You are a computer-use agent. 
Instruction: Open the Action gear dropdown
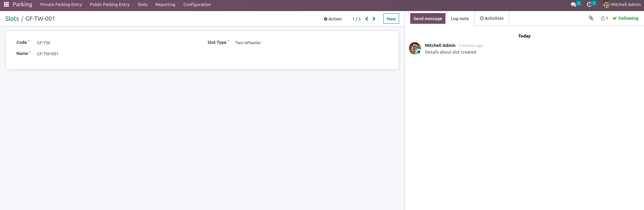(332, 19)
